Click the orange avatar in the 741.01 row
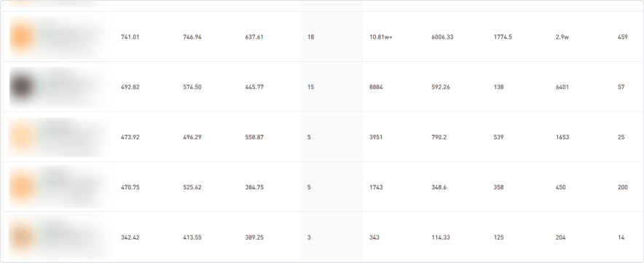This screenshot has height=263, width=644. [x=21, y=37]
